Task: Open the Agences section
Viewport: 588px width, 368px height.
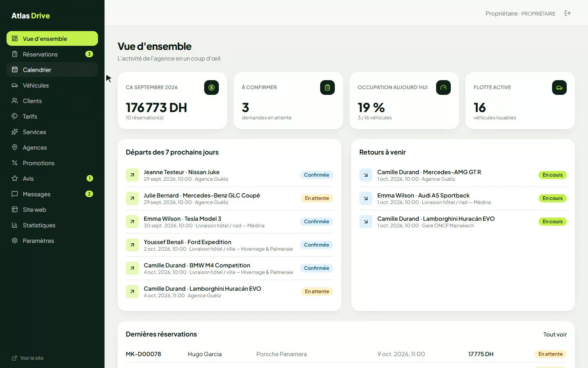Action: pyautogui.click(x=52, y=147)
